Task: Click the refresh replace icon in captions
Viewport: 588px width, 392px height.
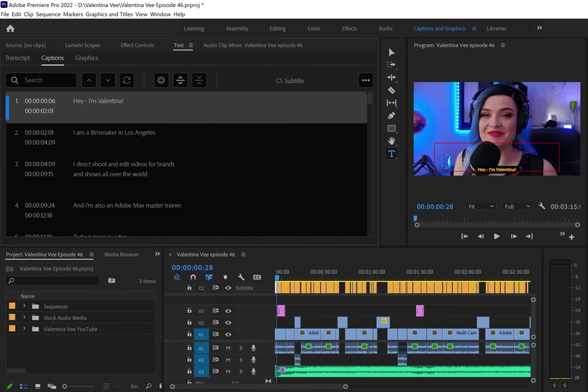Action: tap(127, 80)
